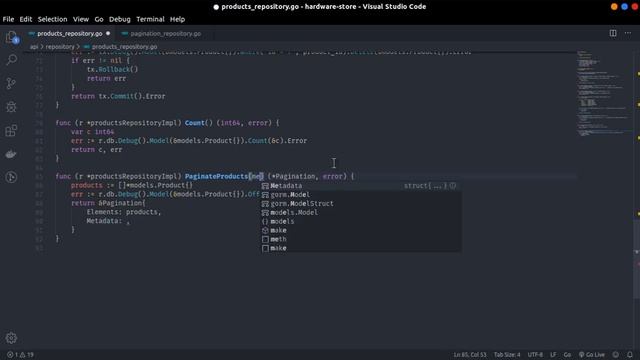Open the Terminal menu
This screenshot has height=360, width=640.
(150, 19)
